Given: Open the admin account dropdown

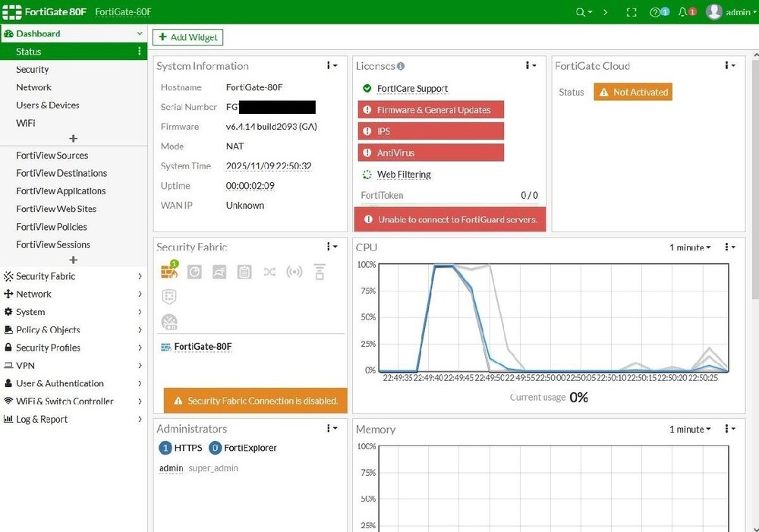Looking at the screenshot, I should coord(741,12).
